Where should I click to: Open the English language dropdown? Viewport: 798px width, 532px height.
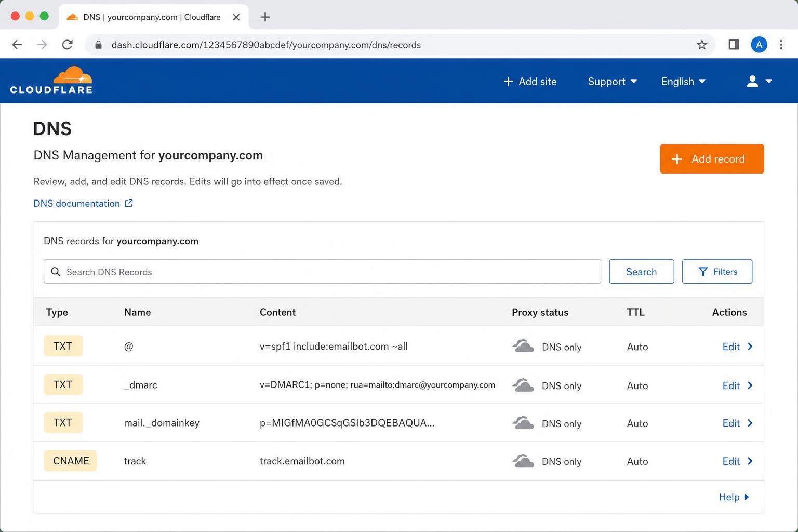[x=683, y=82]
